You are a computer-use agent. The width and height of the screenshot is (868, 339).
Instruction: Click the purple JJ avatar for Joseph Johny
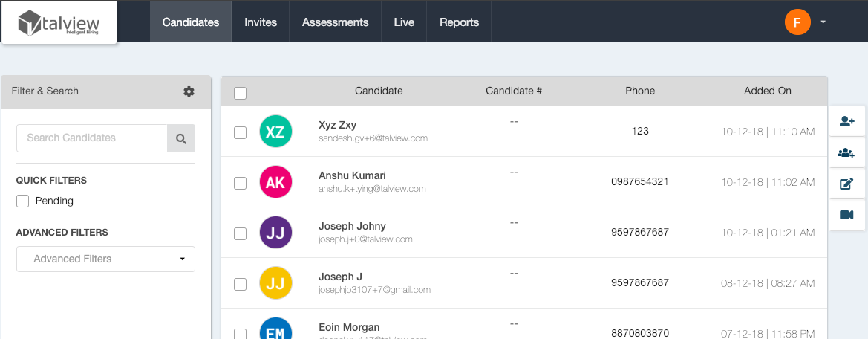(x=275, y=232)
